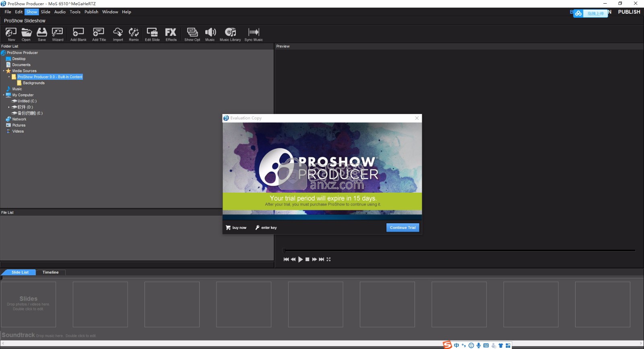Toggle IME punctuation mode icon
The height and width of the screenshot is (349, 644).
(x=464, y=345)
